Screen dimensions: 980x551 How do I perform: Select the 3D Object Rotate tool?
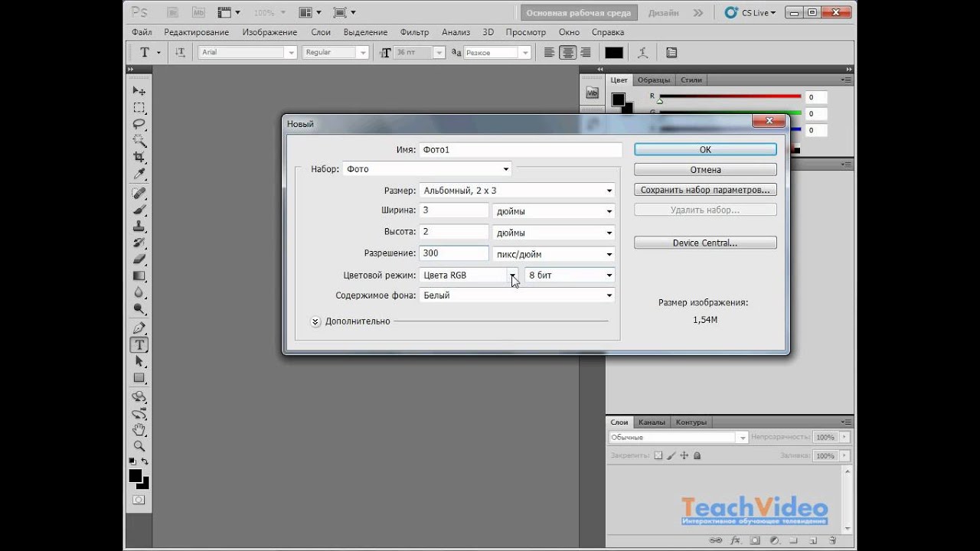tap(139, 396)
